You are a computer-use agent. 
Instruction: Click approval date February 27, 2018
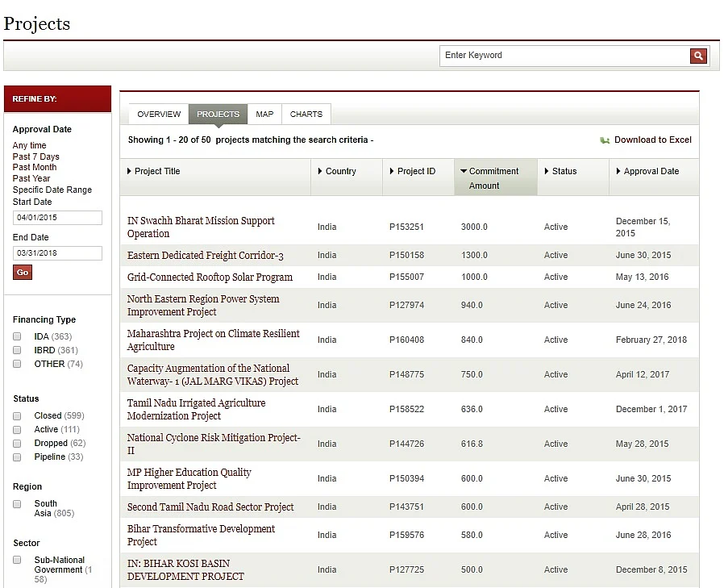coord(651,340)
